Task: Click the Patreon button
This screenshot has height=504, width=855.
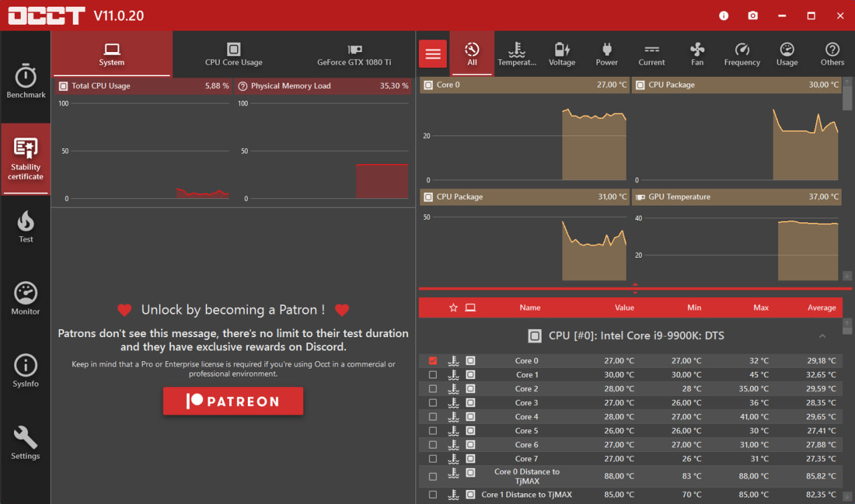Action: (x=233, y=401)
